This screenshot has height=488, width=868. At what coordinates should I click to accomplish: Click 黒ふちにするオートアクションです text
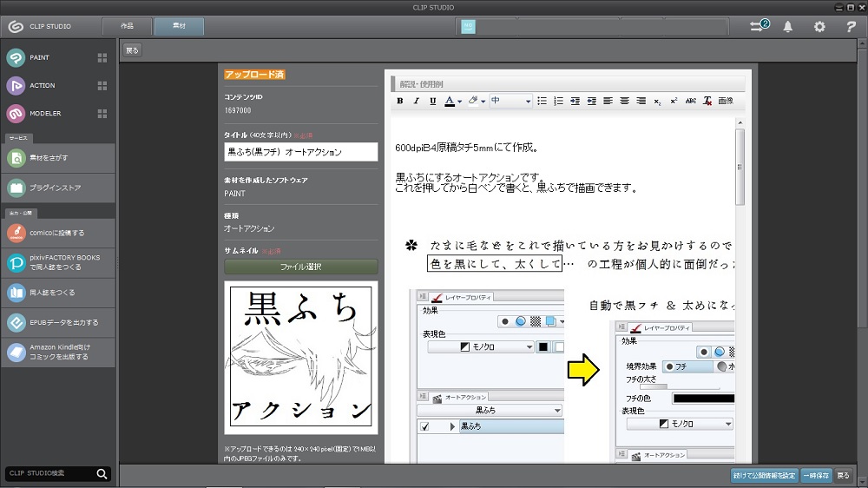tap(470, 178)
